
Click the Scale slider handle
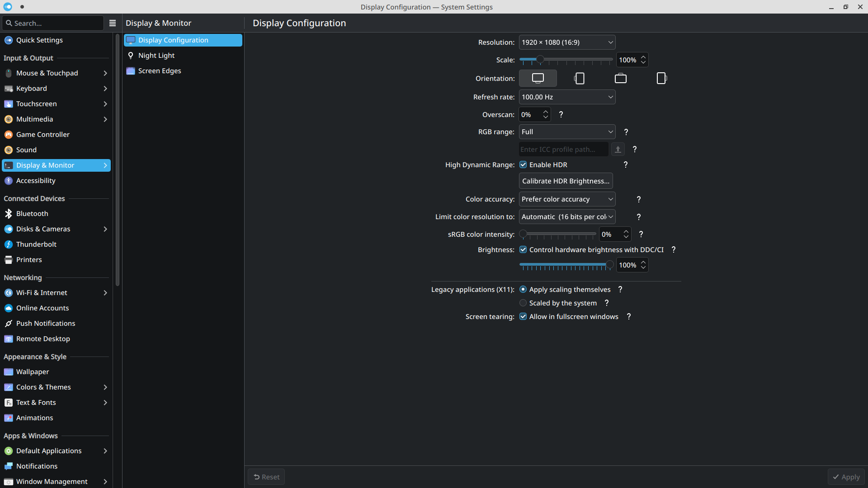click(540, 59)
